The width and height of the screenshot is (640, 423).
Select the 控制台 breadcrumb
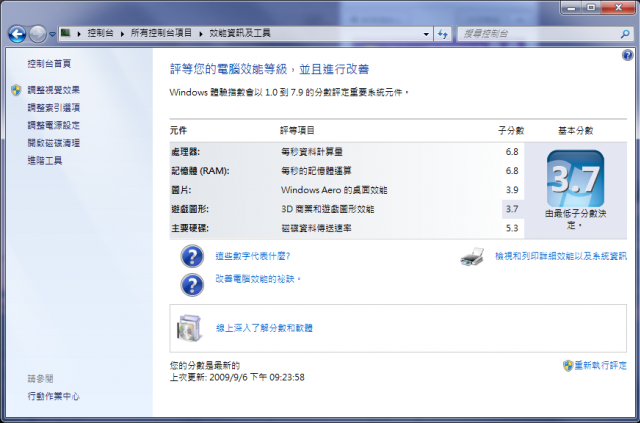[x=100, y=33]
